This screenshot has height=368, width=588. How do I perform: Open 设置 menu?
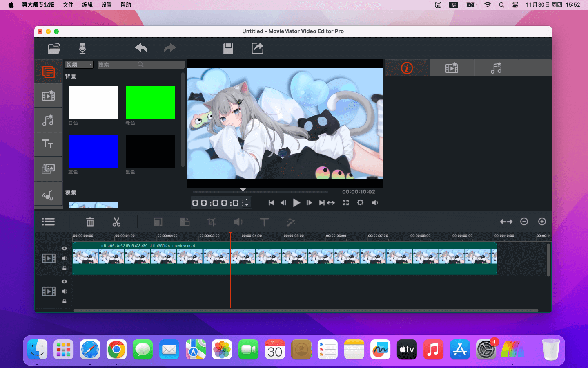(x=107, y=5)
